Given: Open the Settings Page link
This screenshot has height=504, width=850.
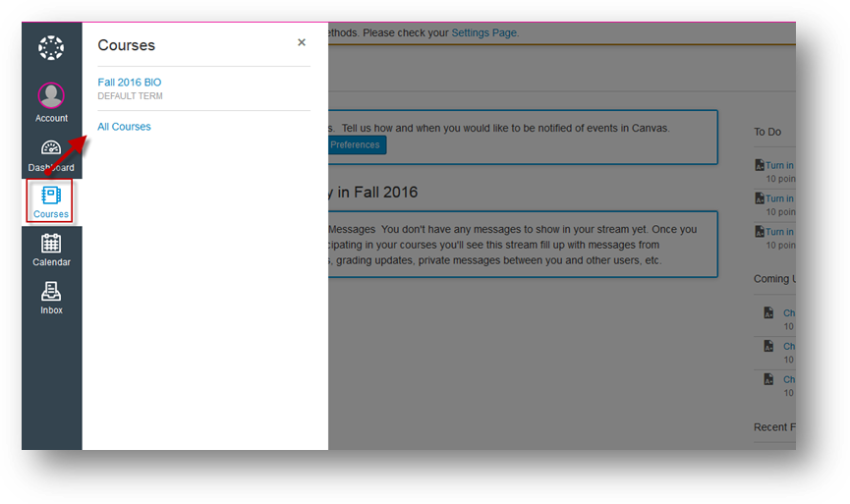Looking at the screenshot, I should [482, 32].
